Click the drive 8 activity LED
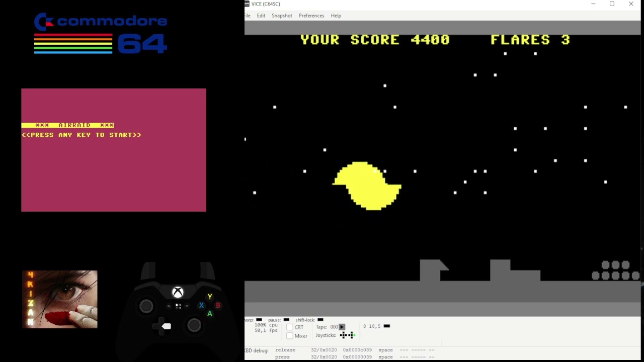The height and width of the screenshot is (362, 644). tap(386, 326)
